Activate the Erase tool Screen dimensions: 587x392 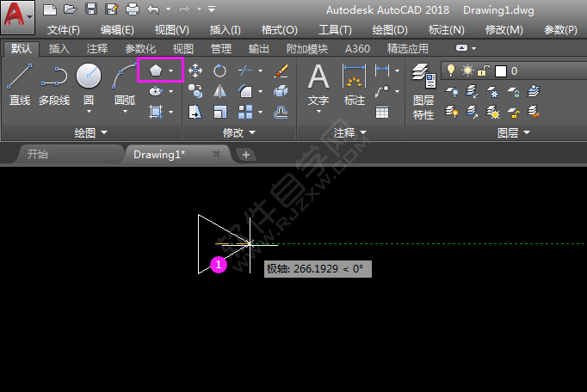click(x=281, y=70)
